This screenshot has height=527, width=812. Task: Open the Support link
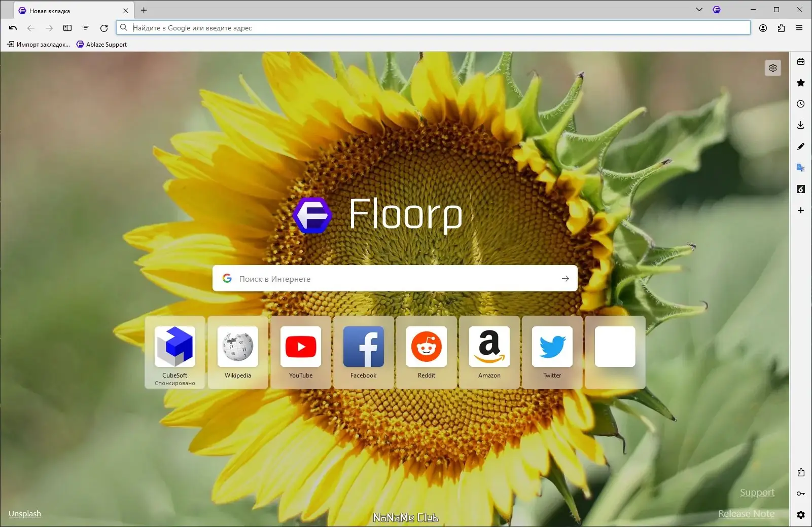[757, 493]
